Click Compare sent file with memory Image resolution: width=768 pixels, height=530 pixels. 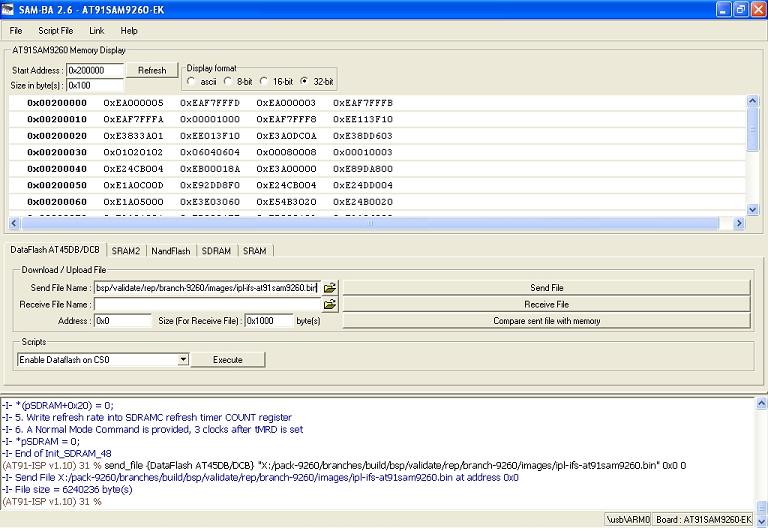[x=546, y=321]
